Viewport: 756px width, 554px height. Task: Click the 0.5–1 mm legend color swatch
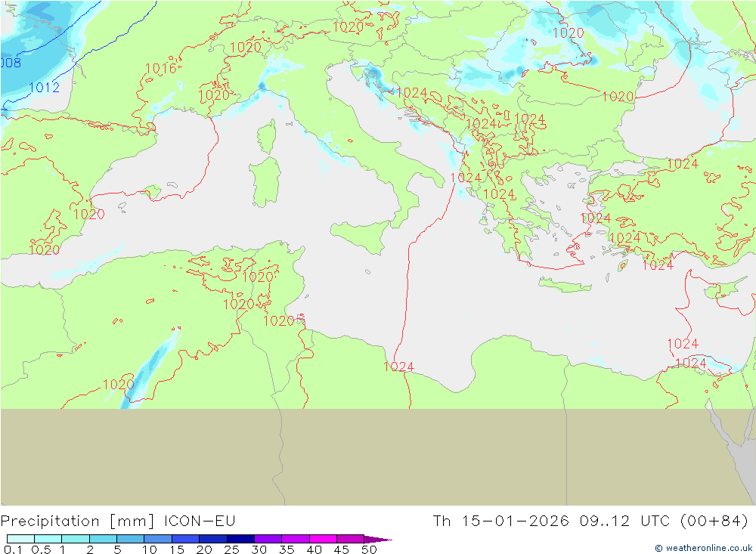click(48, 539)
